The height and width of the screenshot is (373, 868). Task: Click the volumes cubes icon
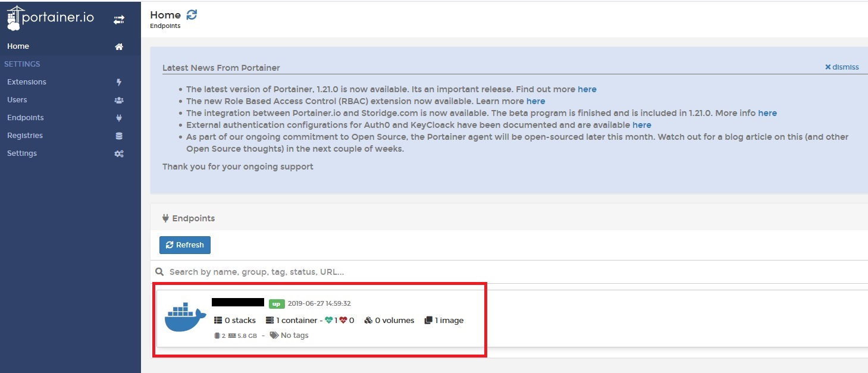click(368, 320)
